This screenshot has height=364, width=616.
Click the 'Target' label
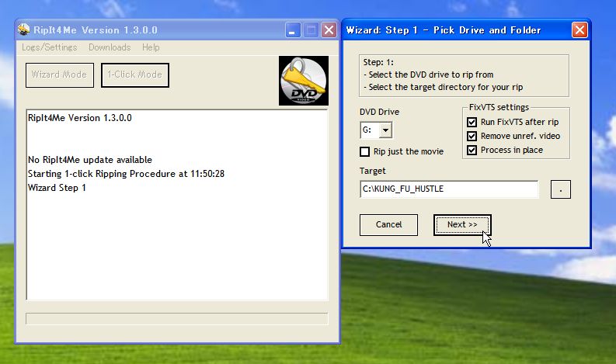[372, 172]
